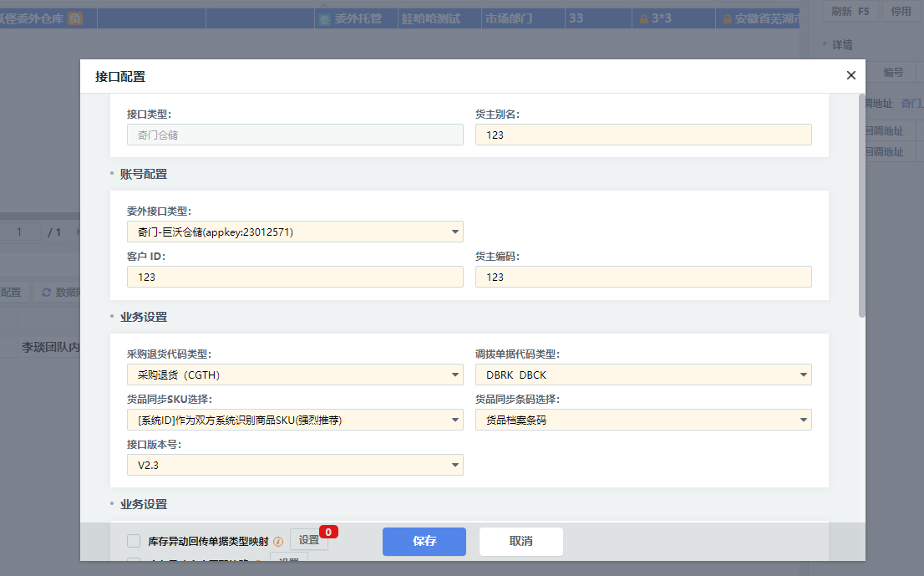Open the 调拨单据代码类型 dropdown
924x576 pixels.
[x=642, y=375]
